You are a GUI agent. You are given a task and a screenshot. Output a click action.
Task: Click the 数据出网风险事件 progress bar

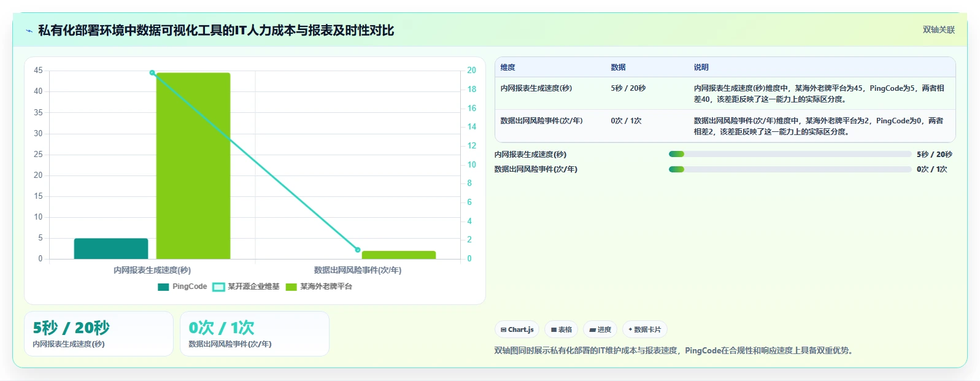pos(790,169)
